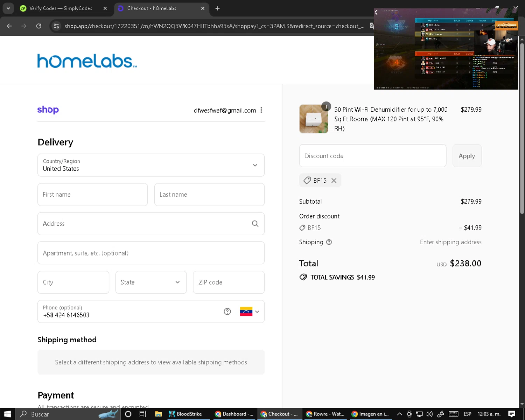Switch to Rowre Chrome window in taskbar
This screenshot has width=525, height=420.
coord(325,414)
